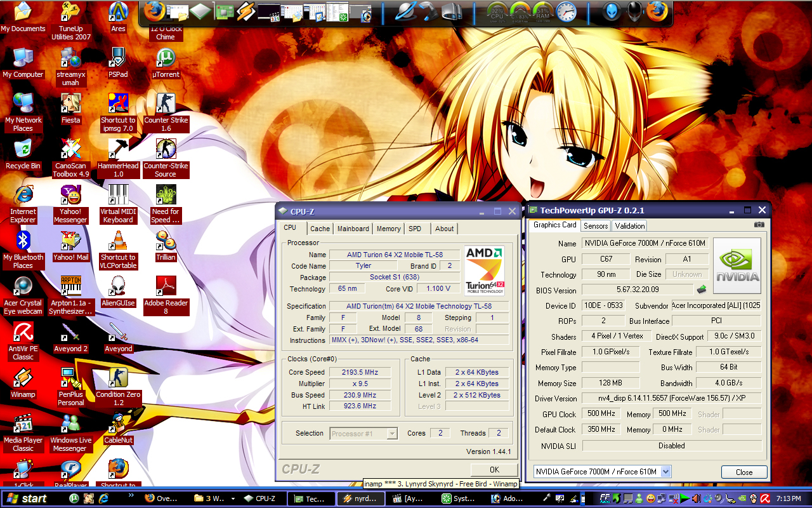The height and width of the screenshot is (508, 812).
Task: Open the About tab in CPU-Z
Action: [444, 229]
